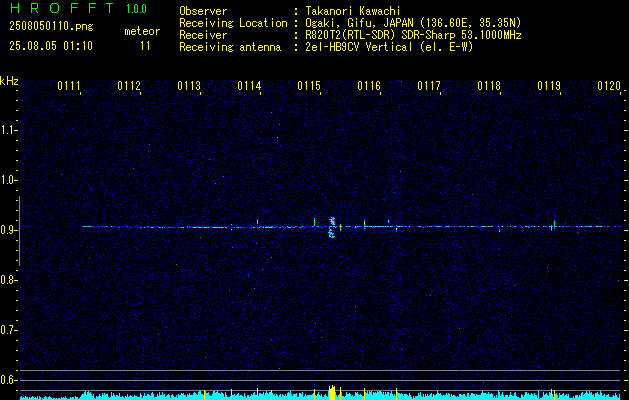
Task: Click the gray vertical range bar near 0.9 kHz
Action: pos(19,231)
